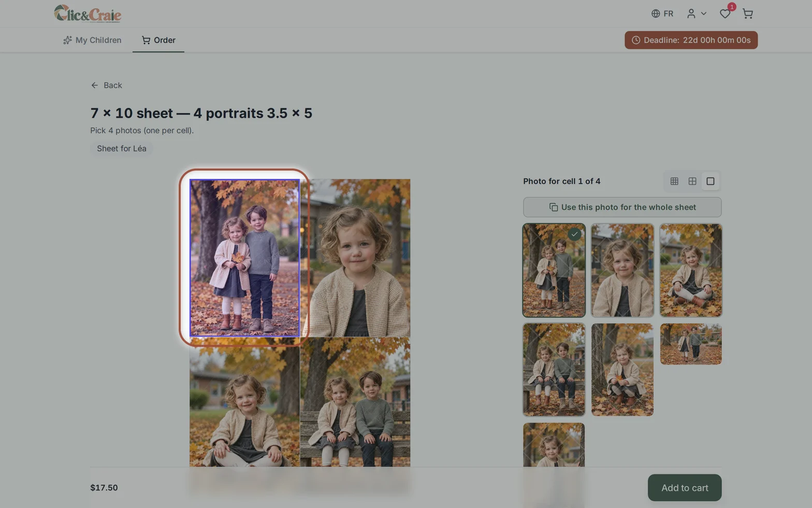Go back using the Back link
The height and width of the screenshot is (508, 812).
[107, 85]
